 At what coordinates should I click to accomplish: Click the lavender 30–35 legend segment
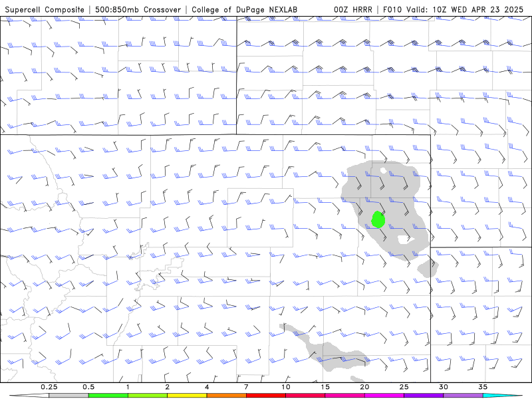pyautogui.click(x=463, y=396)
